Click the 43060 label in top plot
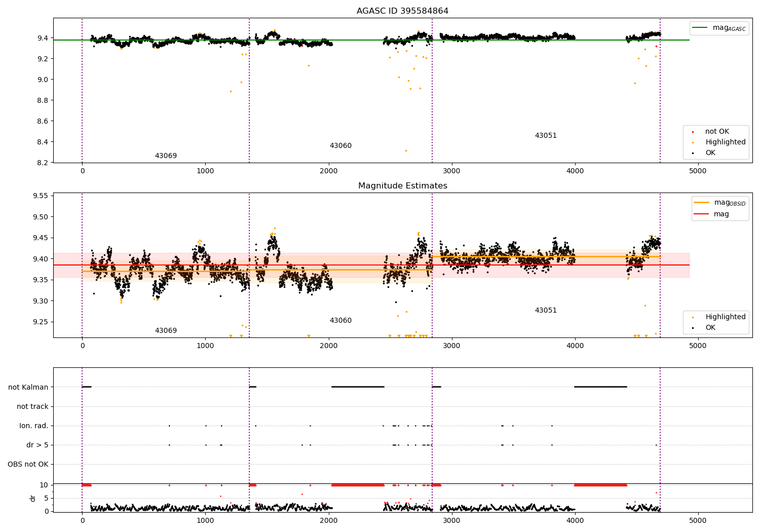 tap(340, 146)
